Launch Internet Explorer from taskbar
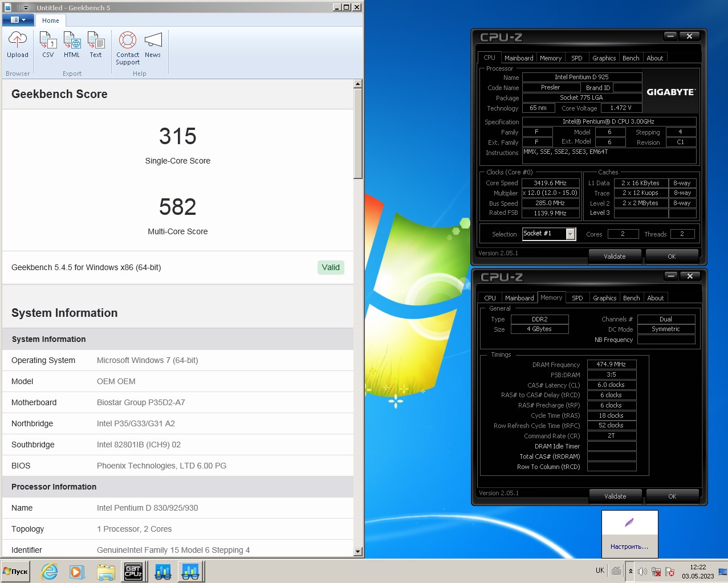The width and height of the screenshot is (728, 583). (x=50, y=571)
